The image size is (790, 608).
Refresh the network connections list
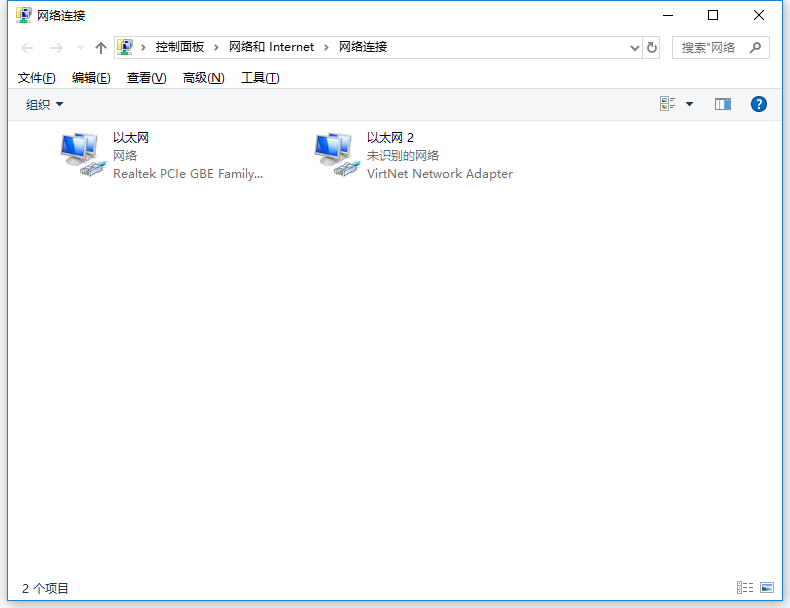point(651,47)
